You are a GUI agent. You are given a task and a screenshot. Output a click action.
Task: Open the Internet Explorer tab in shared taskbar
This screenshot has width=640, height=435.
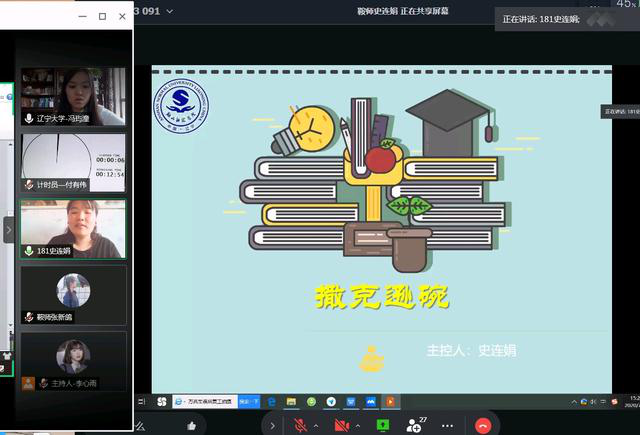click(203, 401)
